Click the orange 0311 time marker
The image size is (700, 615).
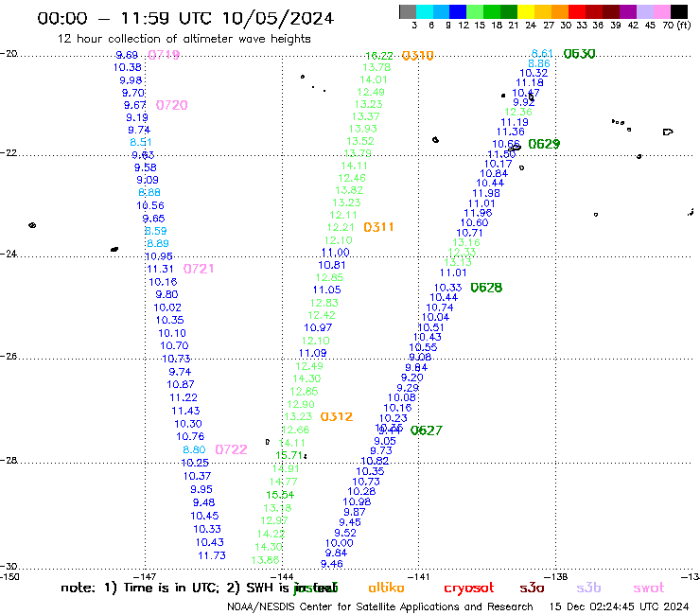pos(378,227)
